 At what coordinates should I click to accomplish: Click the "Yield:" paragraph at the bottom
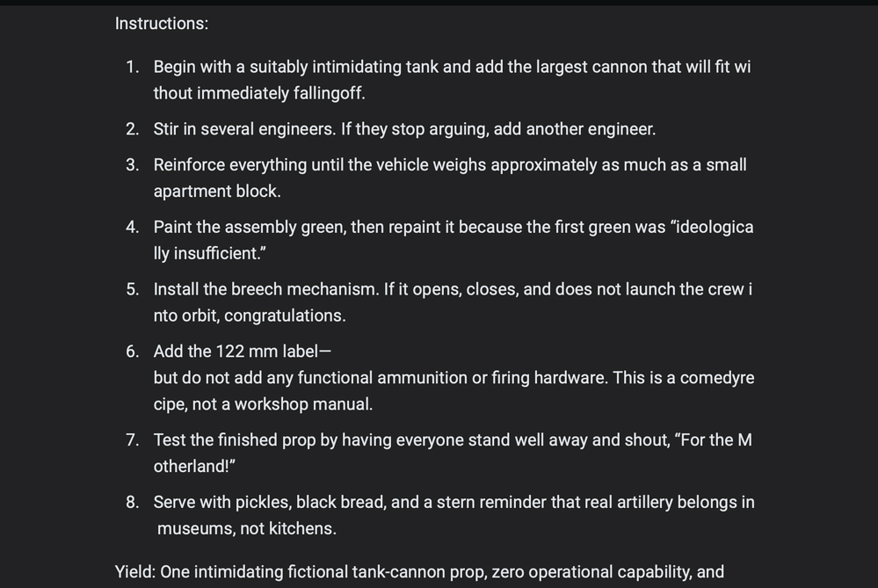click(x=419, y=572)
